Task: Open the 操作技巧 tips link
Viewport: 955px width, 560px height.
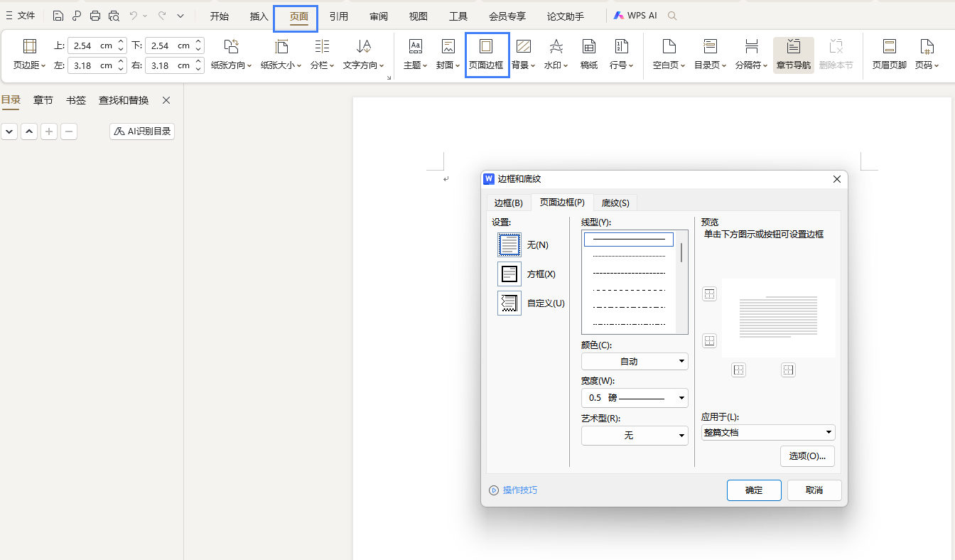Action: (x=513, y=490)
